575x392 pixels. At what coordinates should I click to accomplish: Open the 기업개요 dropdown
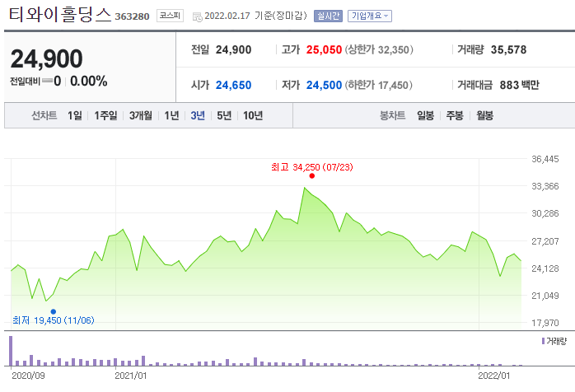370,16
